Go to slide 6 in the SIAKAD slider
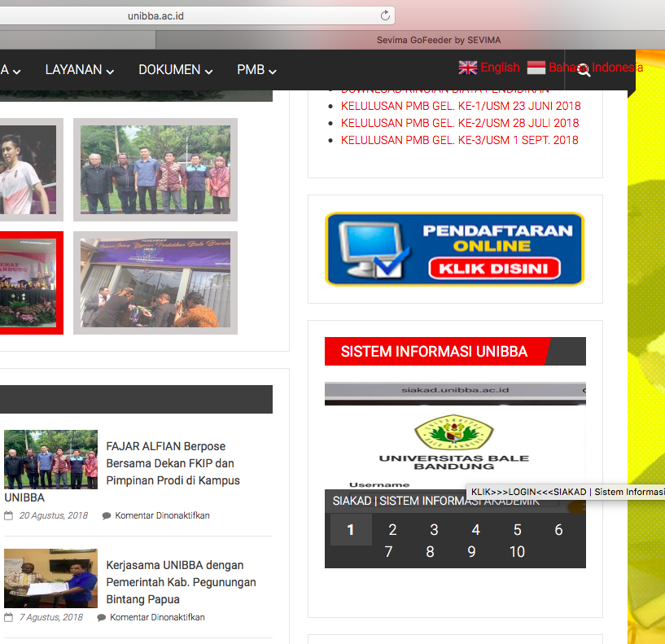Viewport: 665px width, 644px height. (x=558, y=529)
